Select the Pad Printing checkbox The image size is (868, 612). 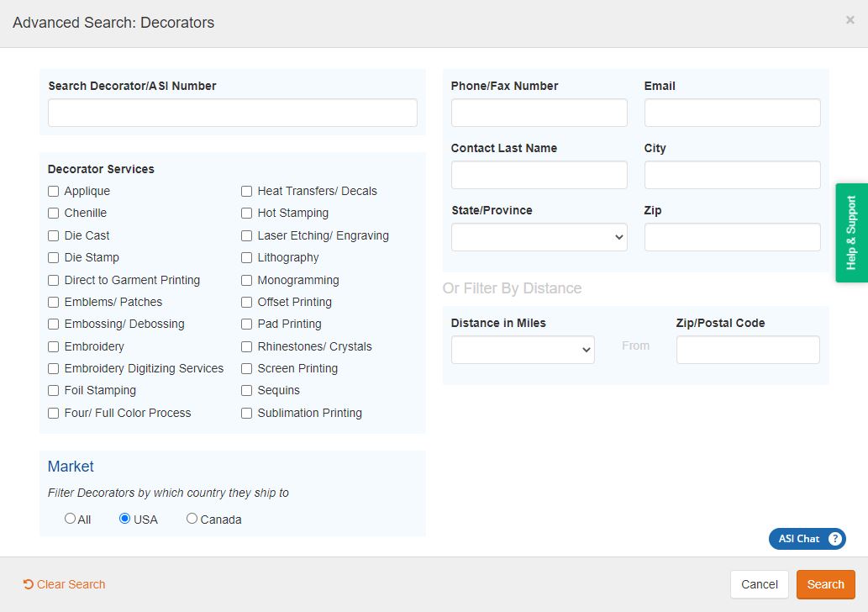point(246,324)
